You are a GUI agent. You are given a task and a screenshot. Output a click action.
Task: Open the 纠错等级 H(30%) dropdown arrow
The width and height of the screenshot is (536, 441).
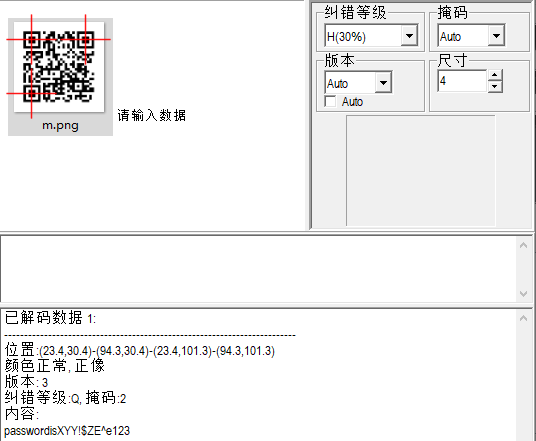(x=409, y=35)
